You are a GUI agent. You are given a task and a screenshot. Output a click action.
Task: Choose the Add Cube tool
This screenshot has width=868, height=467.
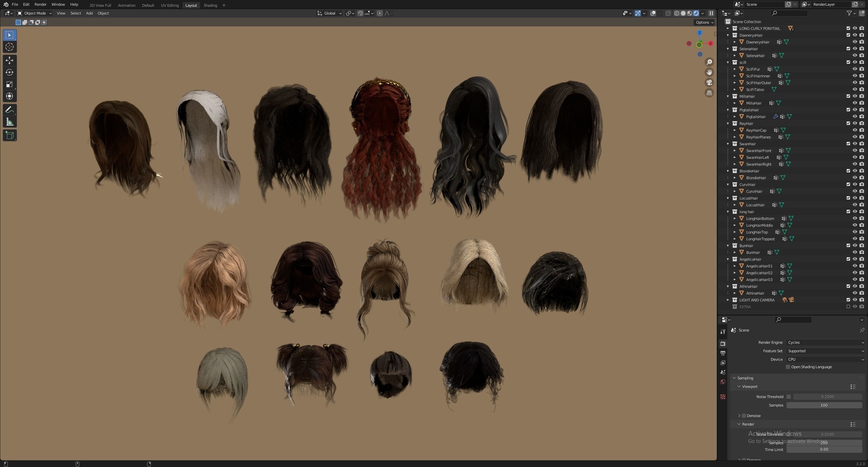click(x=9, y=135)
